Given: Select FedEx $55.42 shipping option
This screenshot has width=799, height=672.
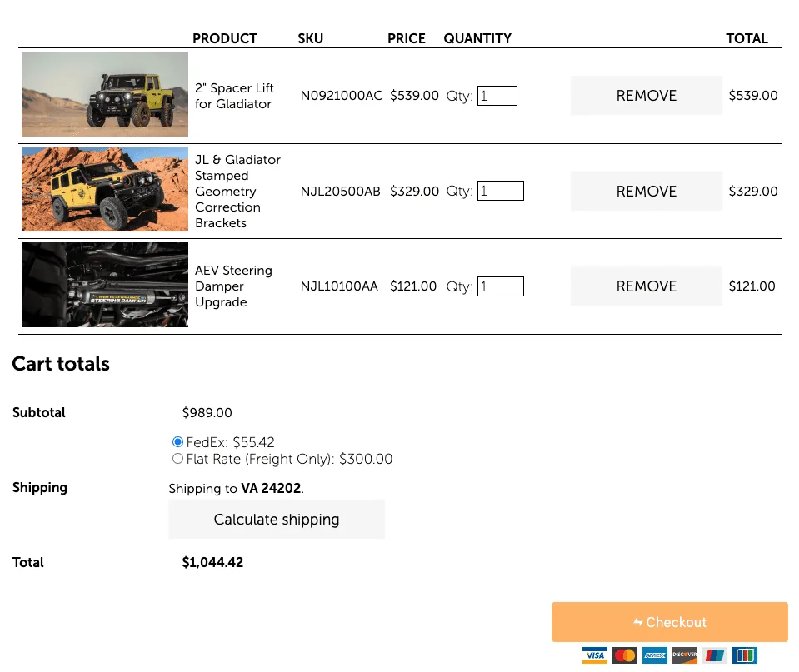Looking at the screenshot, I should coord(177,441).
